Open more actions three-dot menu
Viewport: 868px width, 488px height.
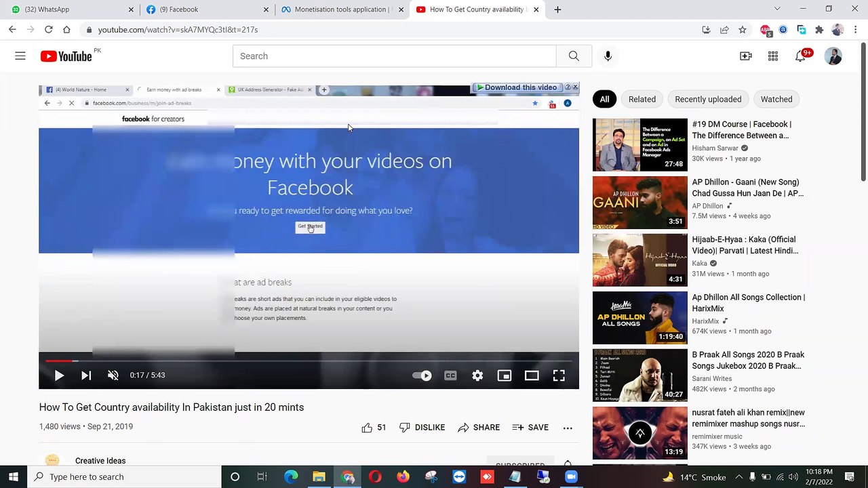click(x=568, y=428)
